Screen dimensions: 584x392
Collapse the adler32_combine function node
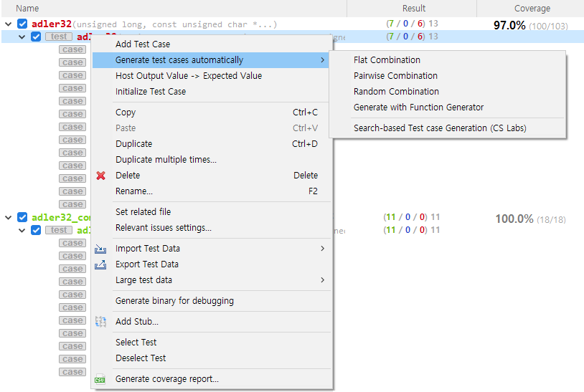pyautogui.click(x=8, y=217)
